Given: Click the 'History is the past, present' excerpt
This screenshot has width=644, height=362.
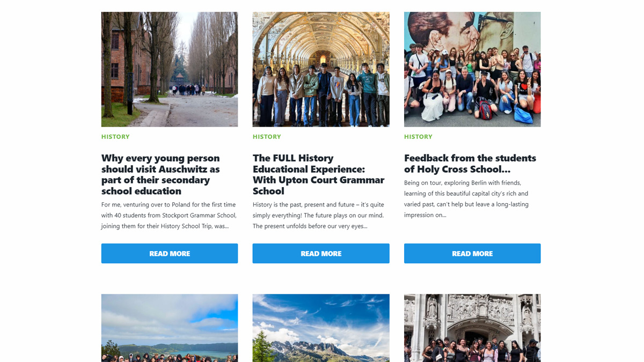Looking at the screenshot, I should (318, 215).
